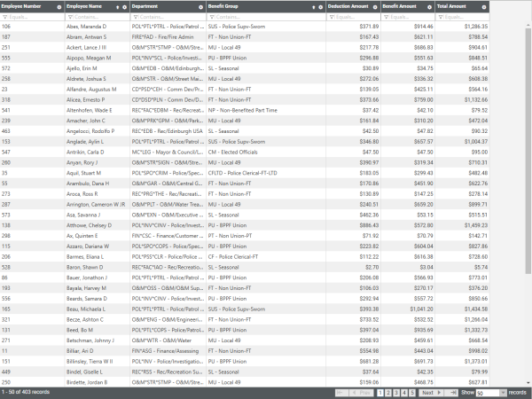Go to page 3
This screenshot has height=399, width=532.
pyautogui.click(x=396, y=393)
